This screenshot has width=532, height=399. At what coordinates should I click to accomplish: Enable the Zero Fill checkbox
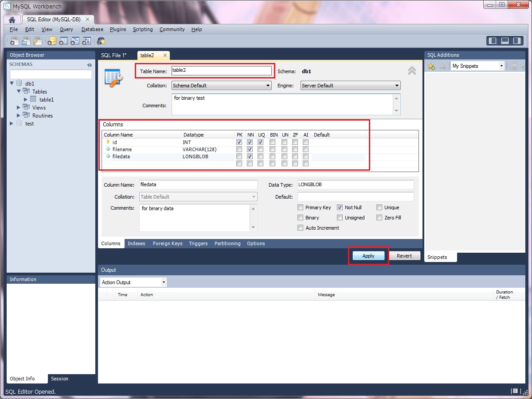[x=379, y=218]
